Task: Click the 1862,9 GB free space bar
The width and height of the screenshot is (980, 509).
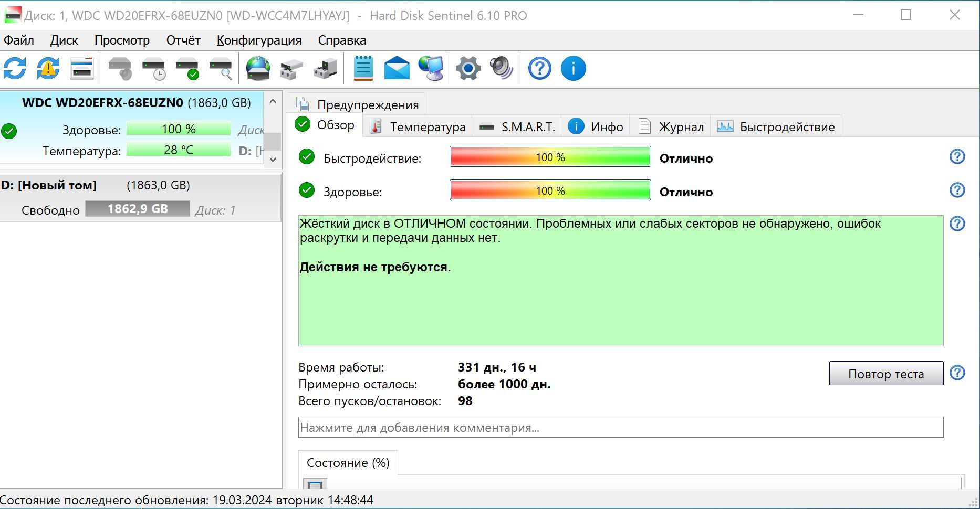Action: coord(138,209)
